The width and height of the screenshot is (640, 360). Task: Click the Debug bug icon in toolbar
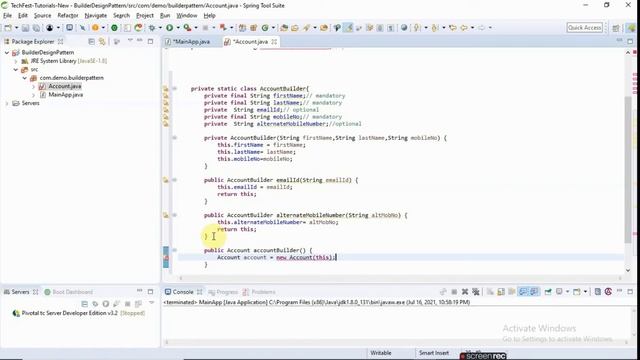point(152,28)
